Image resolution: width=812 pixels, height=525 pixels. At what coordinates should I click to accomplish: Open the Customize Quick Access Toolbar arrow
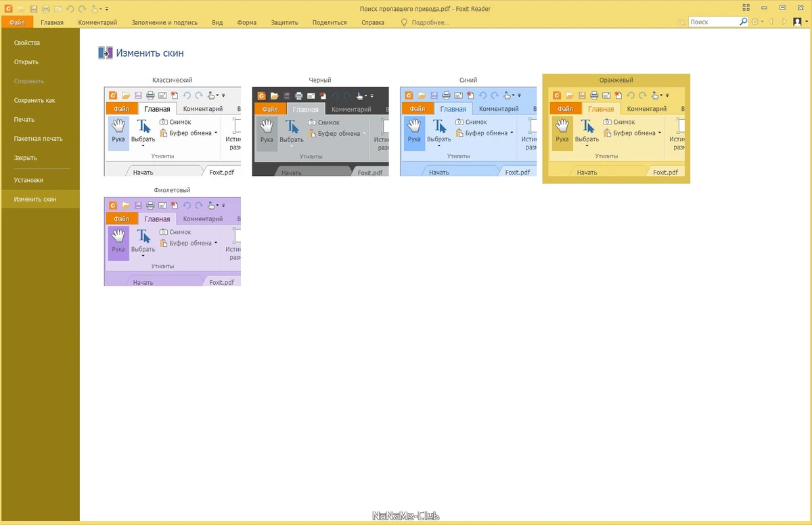(x=107, y=9)
